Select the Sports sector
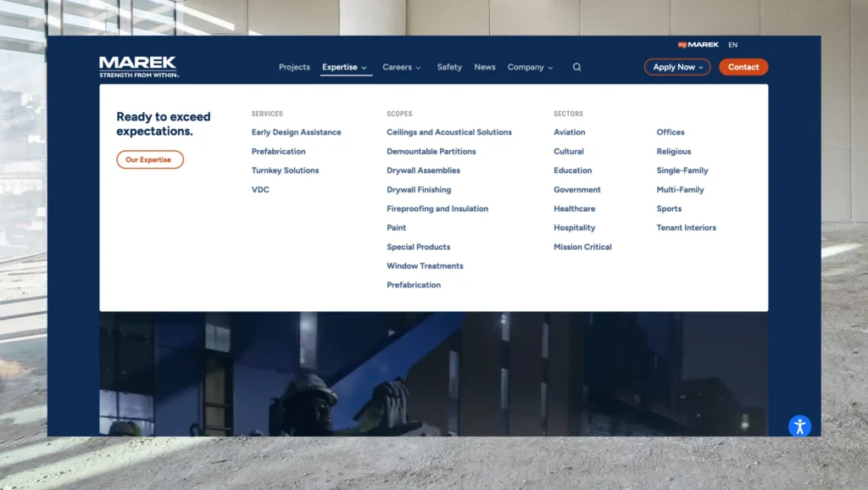This screenshot has width=868, height=490. [669, 209]
